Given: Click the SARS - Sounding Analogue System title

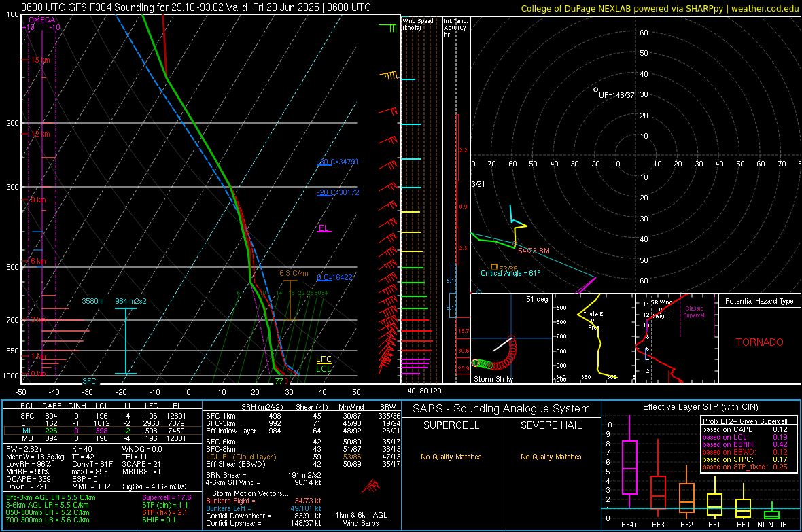Looking at the screenshot, I should coord(501,409).
